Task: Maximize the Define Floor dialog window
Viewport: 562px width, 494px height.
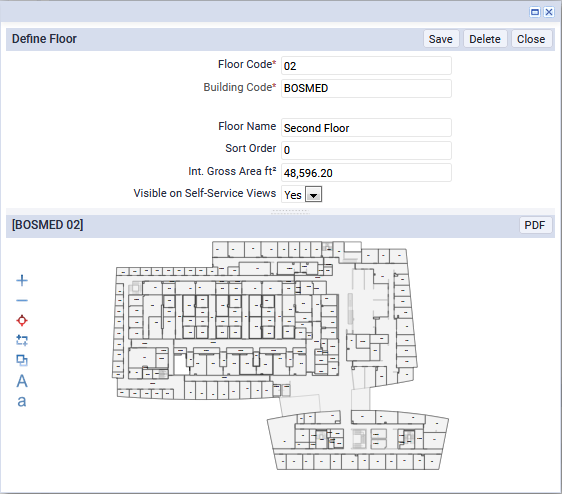Action: 535,12
